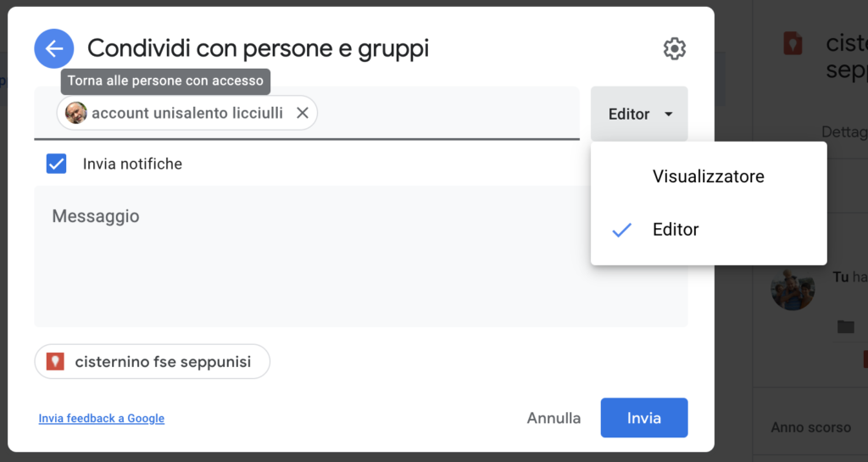Select Visualizzatore from the role menu

(709, 176)
